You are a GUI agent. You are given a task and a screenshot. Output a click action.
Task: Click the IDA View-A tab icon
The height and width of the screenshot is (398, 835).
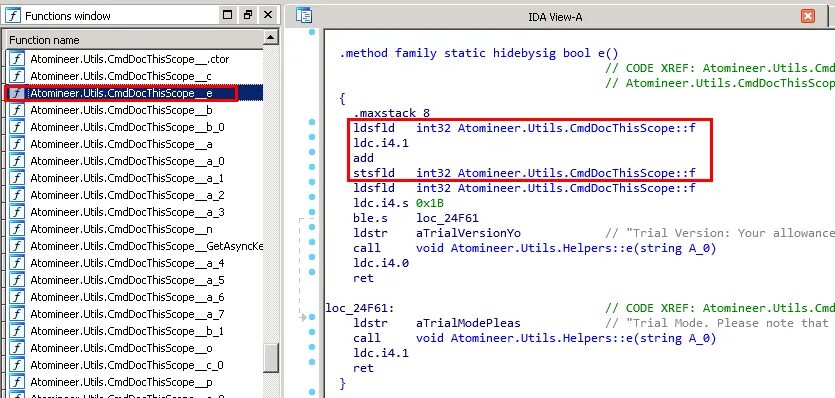click(x=304, y=15)
